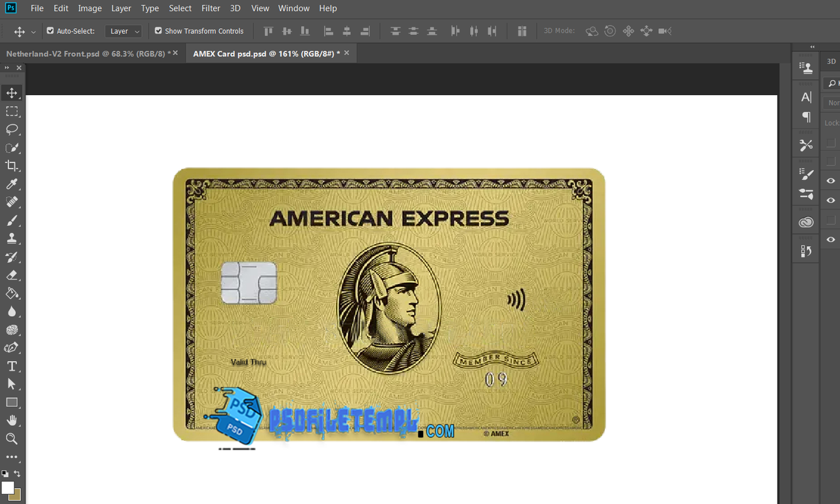Open the foreground color swatch picker
840x504 pixels.
point(7,488)
